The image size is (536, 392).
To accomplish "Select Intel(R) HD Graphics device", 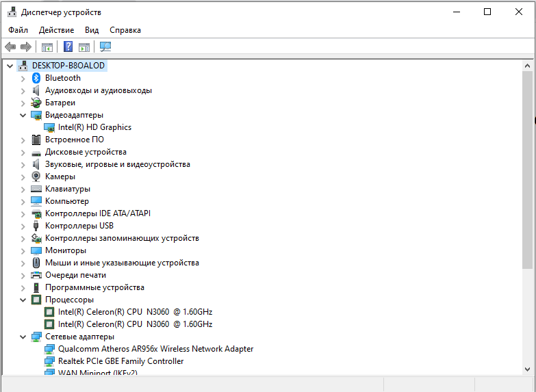I will [x=94, y=127].
